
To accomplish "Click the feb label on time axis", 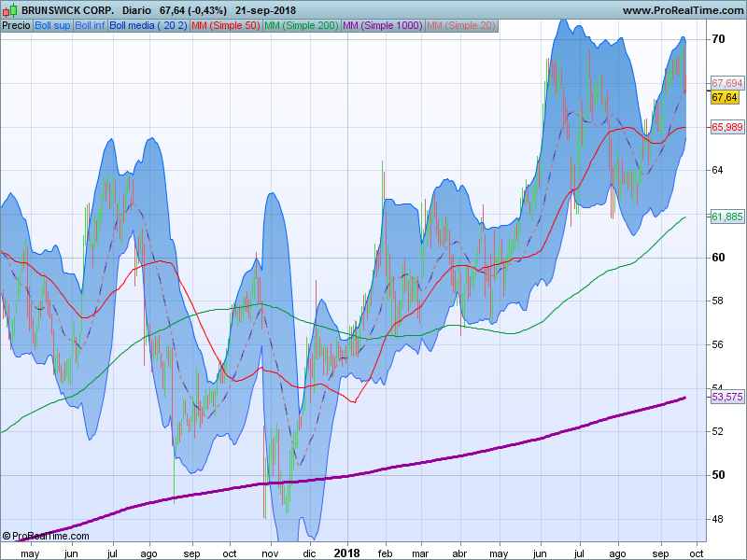I will tap(385, 553).
